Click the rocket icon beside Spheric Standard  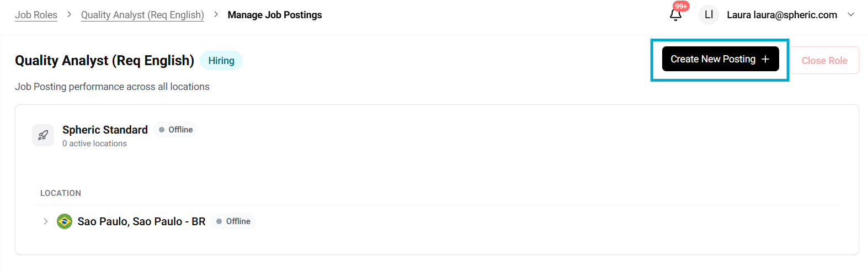43,135
